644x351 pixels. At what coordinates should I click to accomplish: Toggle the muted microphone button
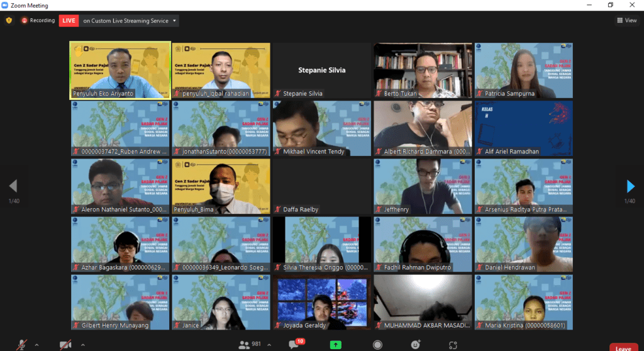(x=22, y=345)
